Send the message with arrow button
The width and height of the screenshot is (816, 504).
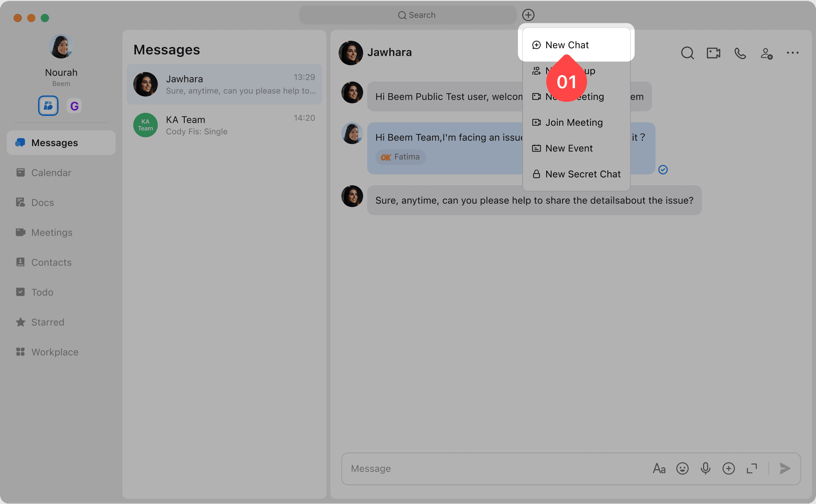coord(785,469)
